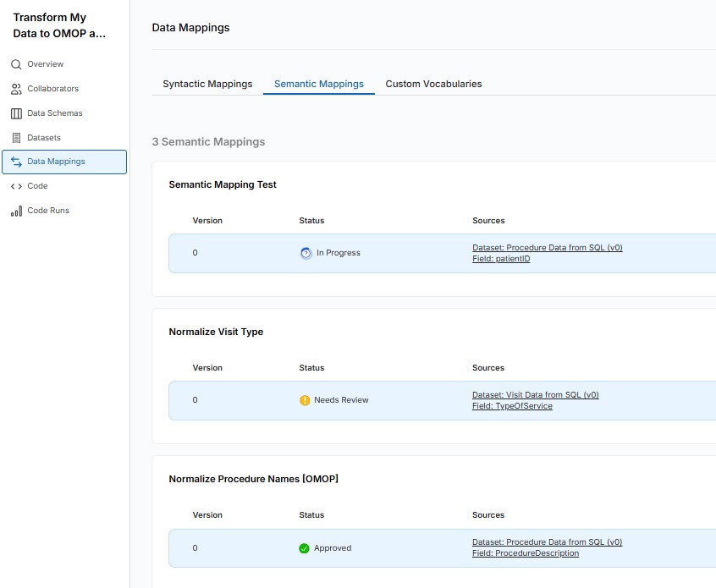
Task: Click the Needs Review status text
Action: click(x=341, y=400)
